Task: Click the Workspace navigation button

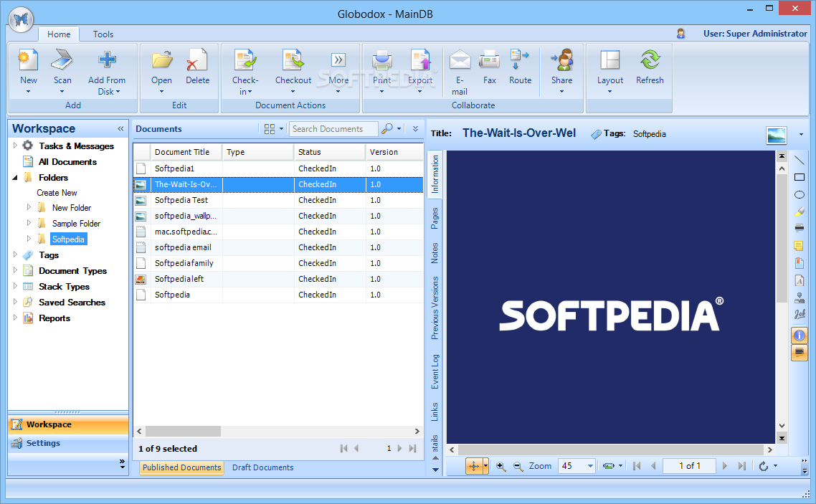Action: tap(68, 424)
